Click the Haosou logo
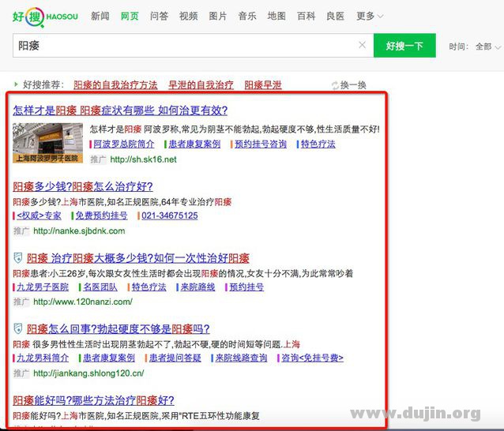 [45, 17]
